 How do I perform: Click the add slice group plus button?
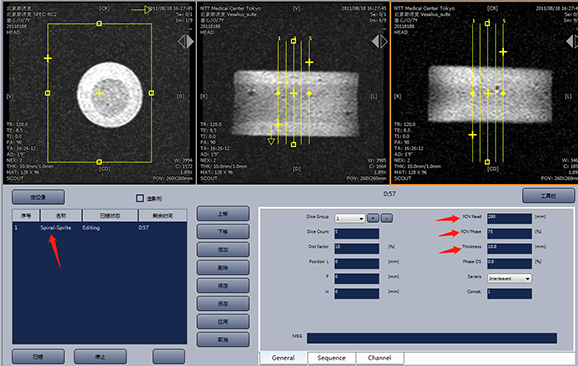(x=373, y=218)
